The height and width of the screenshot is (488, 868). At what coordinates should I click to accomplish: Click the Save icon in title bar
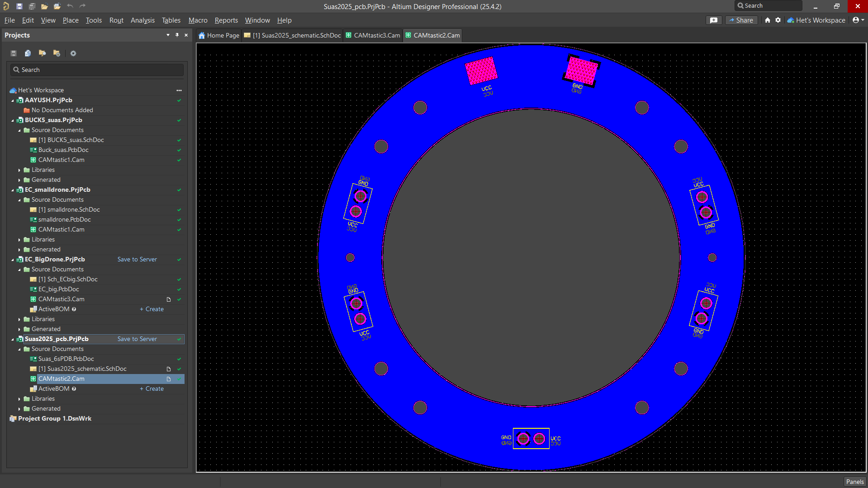point(19,6)
